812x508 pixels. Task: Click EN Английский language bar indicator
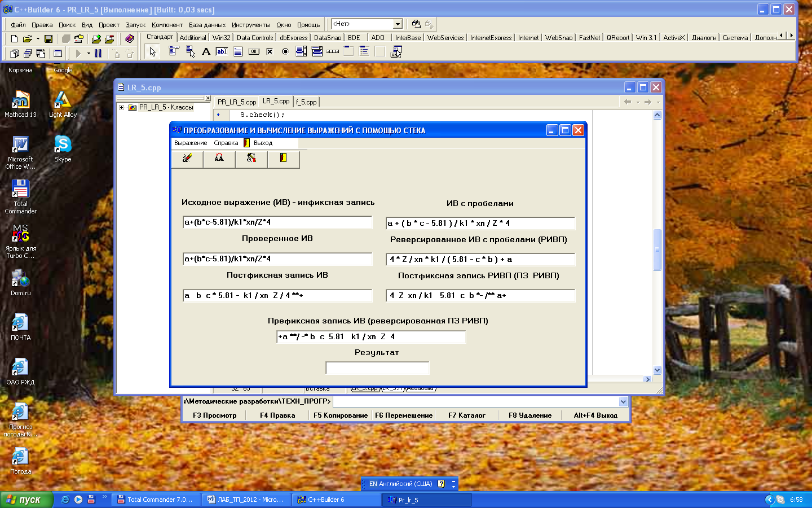point(401,484)
